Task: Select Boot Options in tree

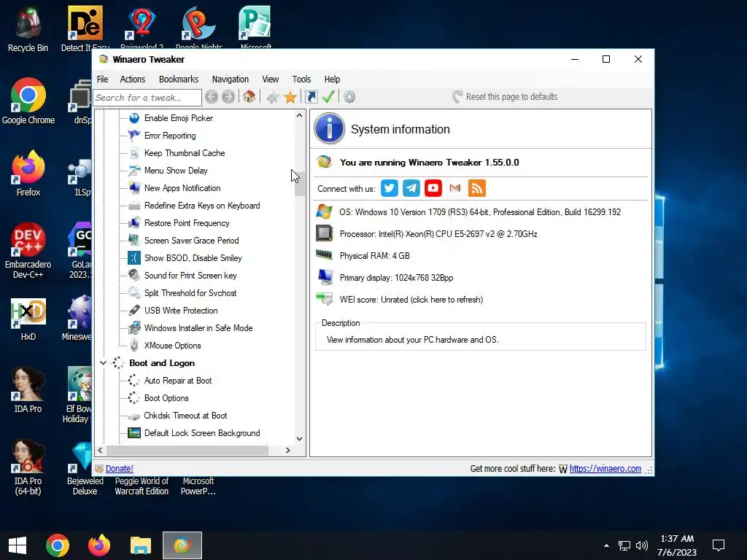Action: click(x=166, y=398)
